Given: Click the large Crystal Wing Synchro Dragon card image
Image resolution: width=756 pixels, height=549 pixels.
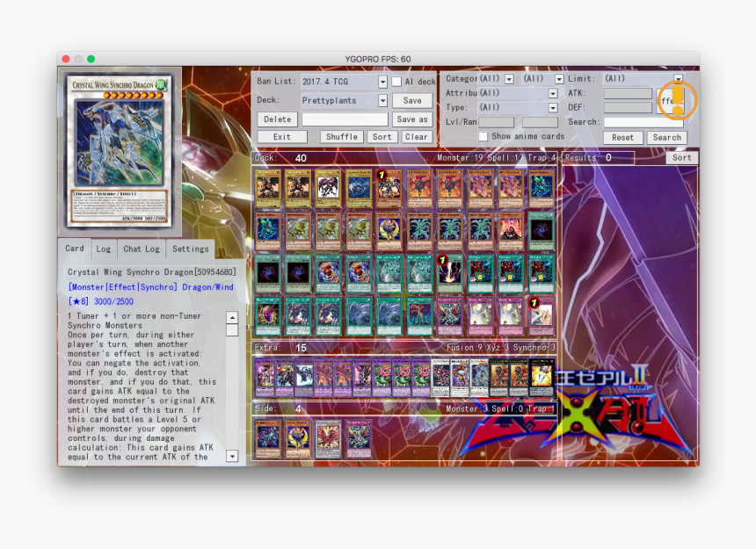Looking at the screenshot, I should click(119, 150).
